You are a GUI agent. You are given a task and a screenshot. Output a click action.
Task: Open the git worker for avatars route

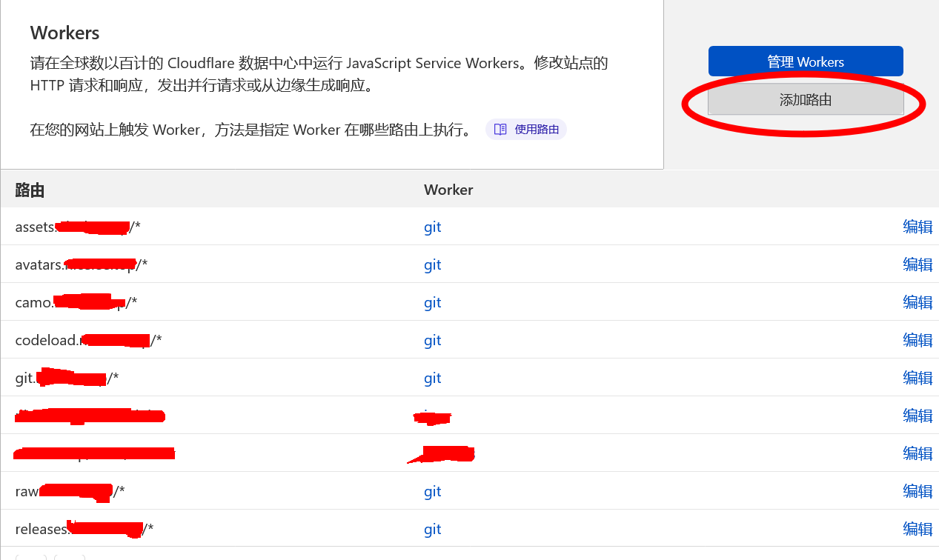point(432,265)
